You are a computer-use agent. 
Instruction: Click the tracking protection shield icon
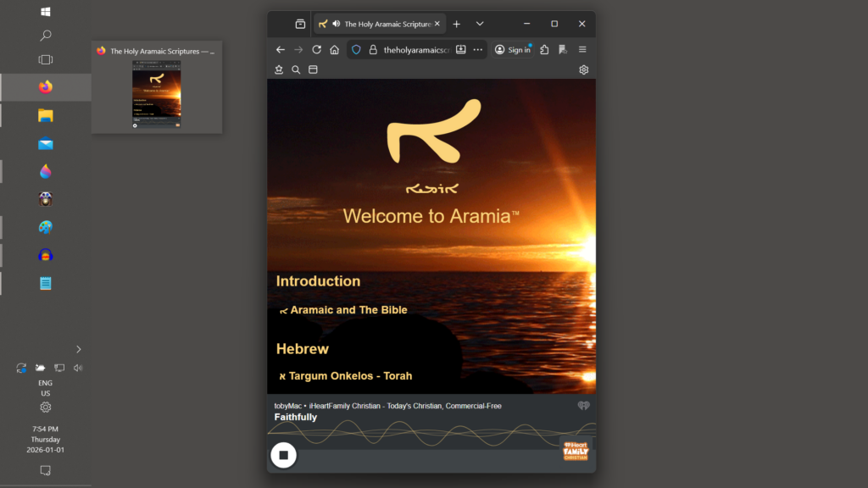[x=356, y=50]
